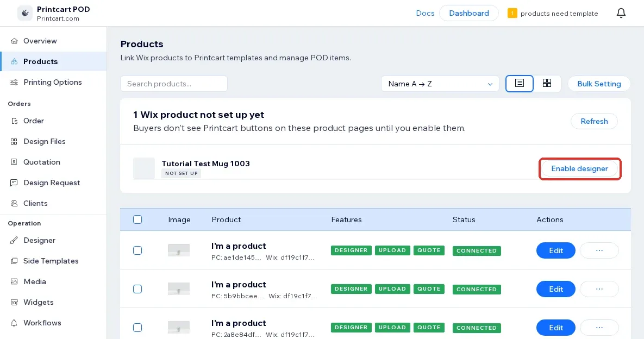Click the Dashboard button

[468, 13]
